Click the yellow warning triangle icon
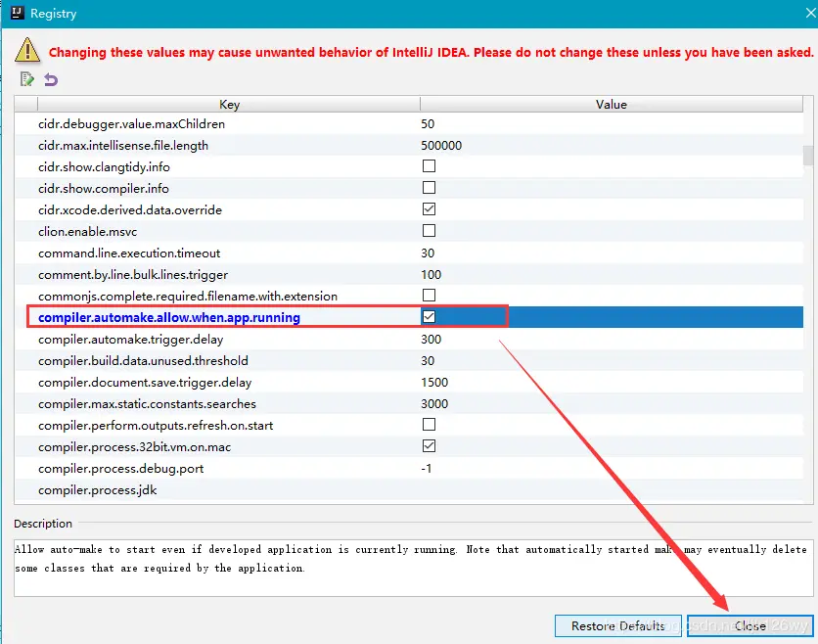 tap(27, 51)
